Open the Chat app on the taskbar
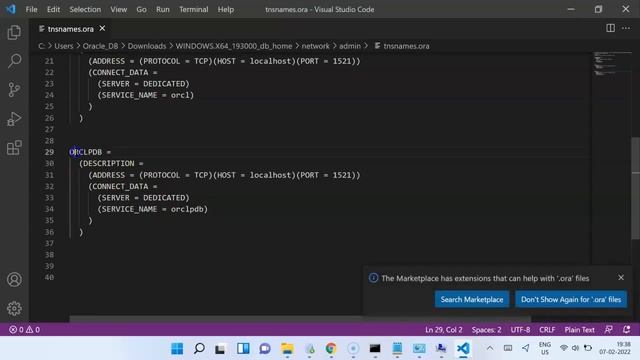Screen dimensions: 640x360 coord(265,349)
